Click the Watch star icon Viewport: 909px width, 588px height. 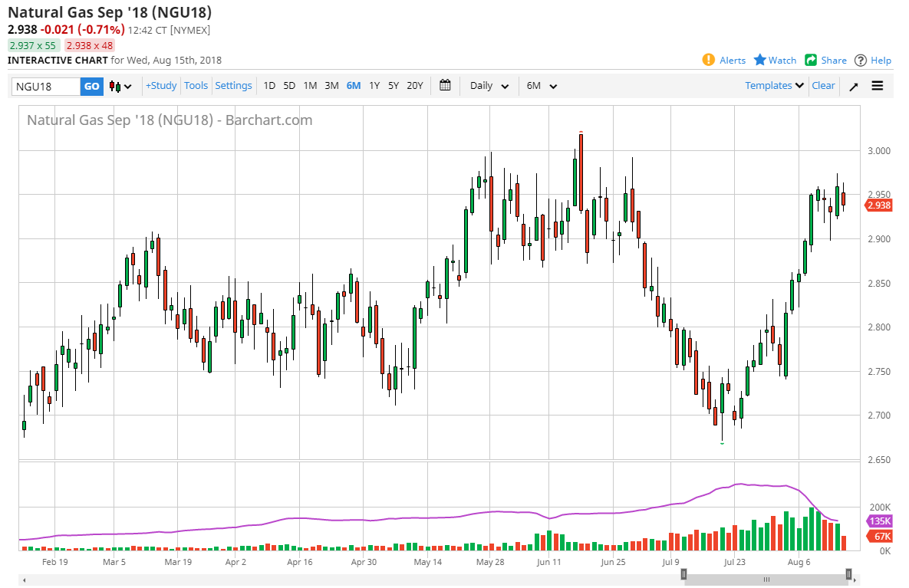760,60
